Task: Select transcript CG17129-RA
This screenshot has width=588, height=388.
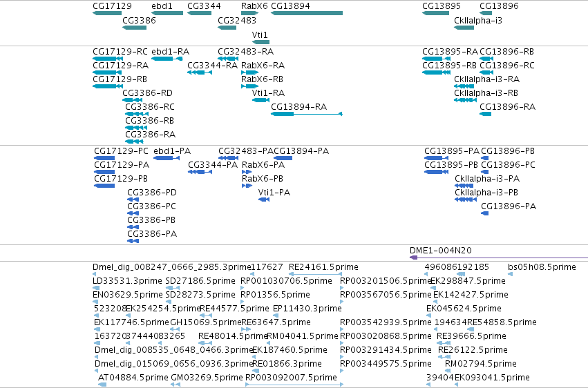Action: tap(108, 72)
